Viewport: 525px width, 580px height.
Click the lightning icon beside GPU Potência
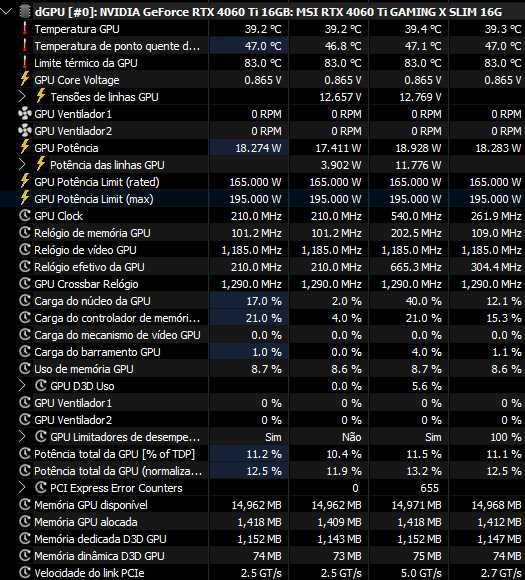[24, 147]
